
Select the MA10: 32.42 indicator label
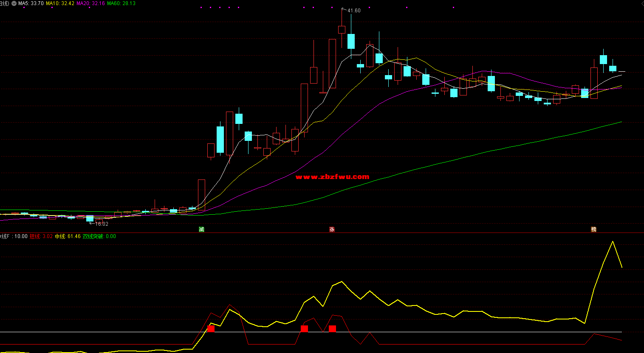click(x=60, y=3)
